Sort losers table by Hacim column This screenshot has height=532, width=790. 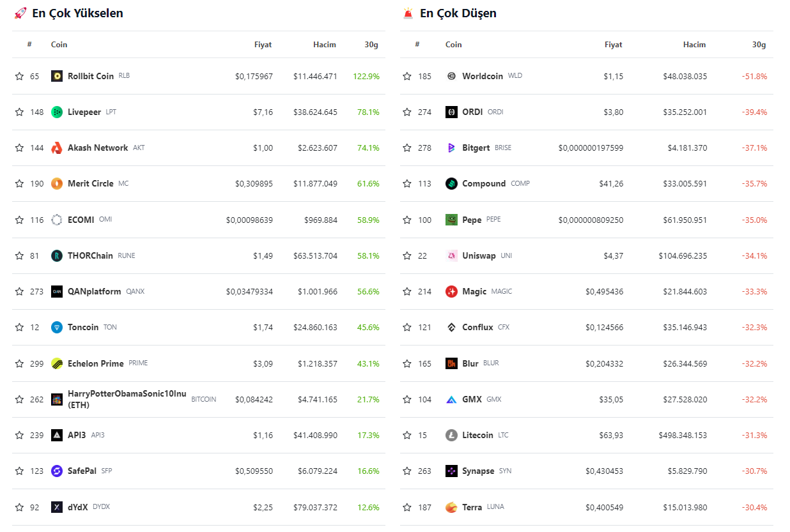[x=694, y=45]
